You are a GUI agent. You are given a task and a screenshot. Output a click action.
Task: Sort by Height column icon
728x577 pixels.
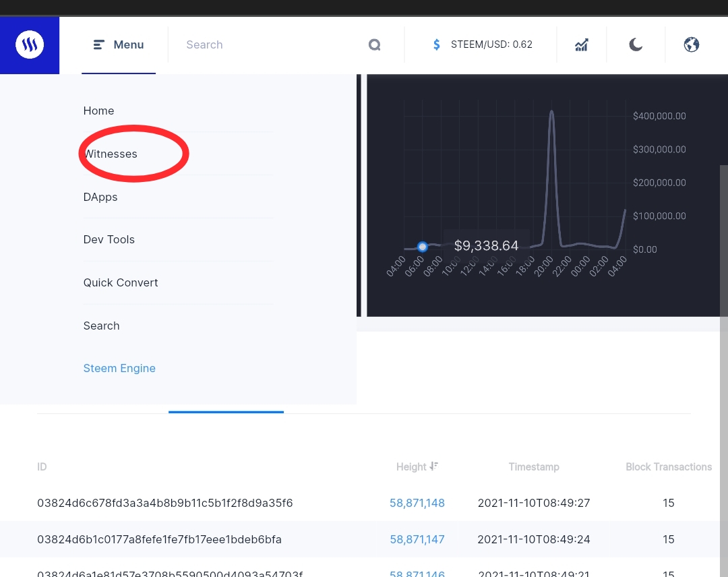click(433, 466)
